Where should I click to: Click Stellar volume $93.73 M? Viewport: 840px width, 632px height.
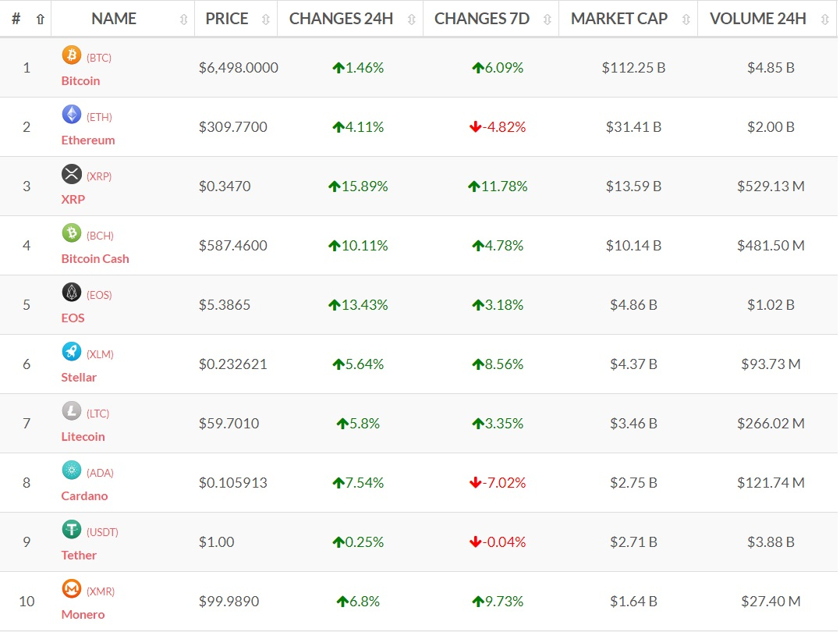tap(771, 364)
